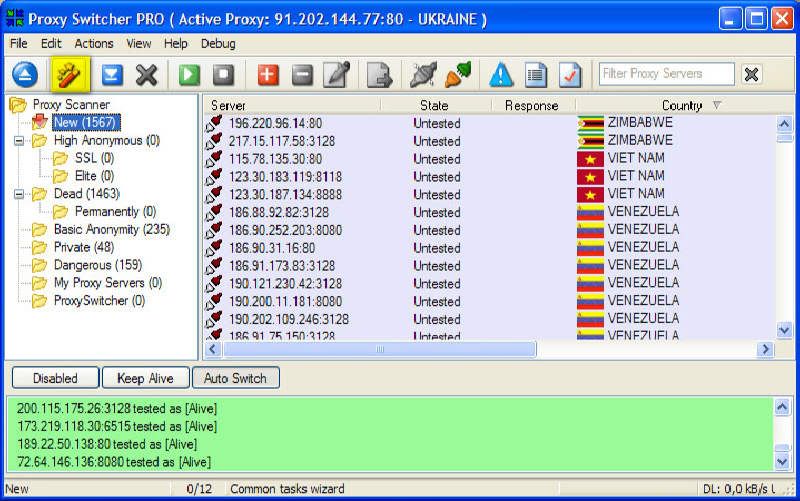
Task: Click the blue warning triangle icon
Action: 501,75
